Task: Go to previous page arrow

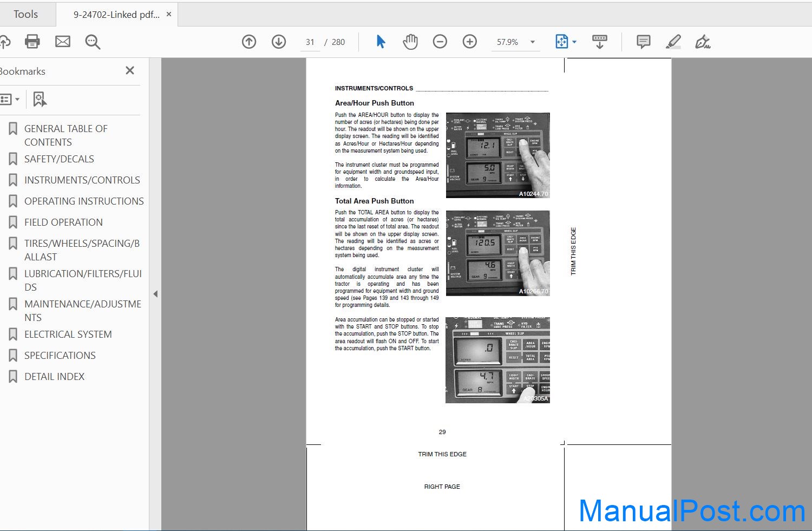Action: point(249,42)
